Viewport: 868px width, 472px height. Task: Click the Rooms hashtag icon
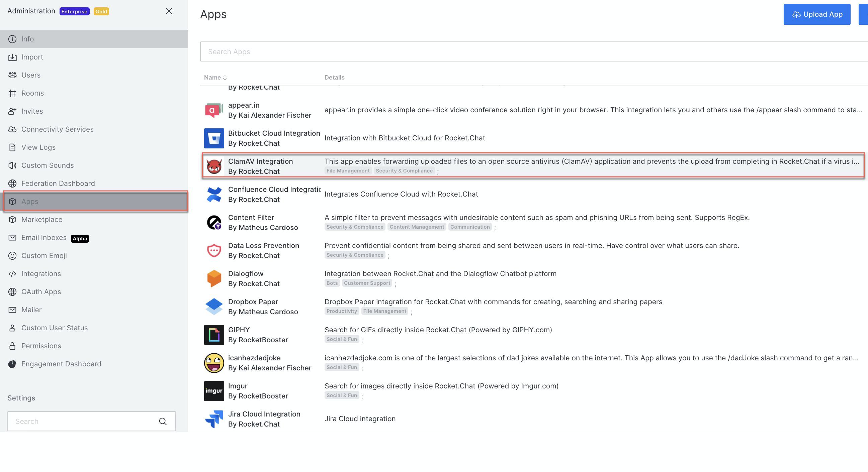point(12,93)
